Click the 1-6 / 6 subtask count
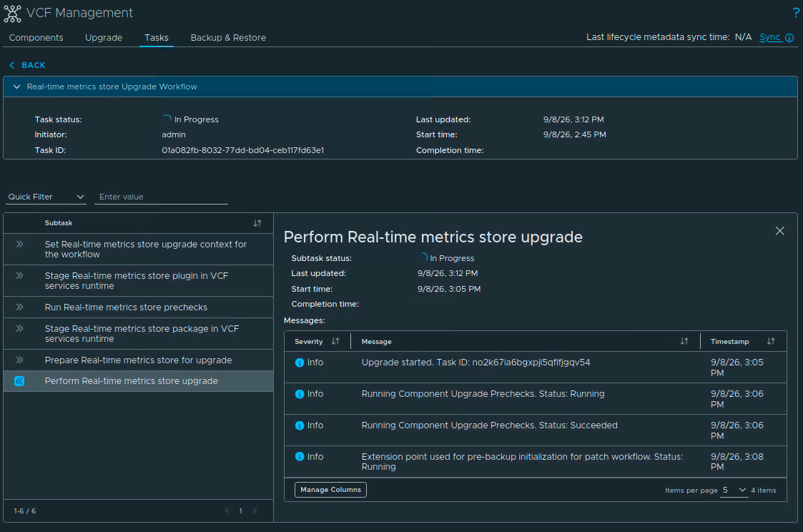This screenshot has width=803, height=532. click(x=24, y=511)
